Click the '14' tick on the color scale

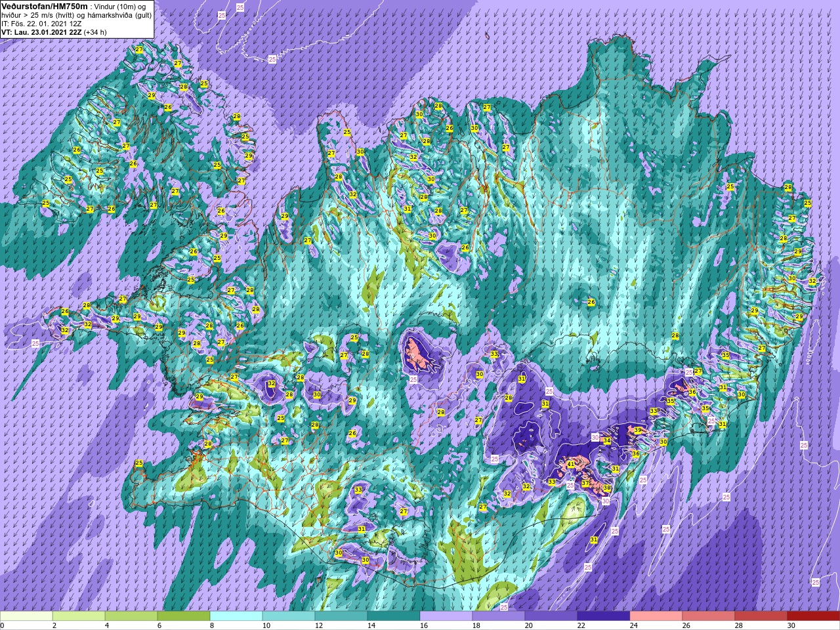click(x=371, y=625)
